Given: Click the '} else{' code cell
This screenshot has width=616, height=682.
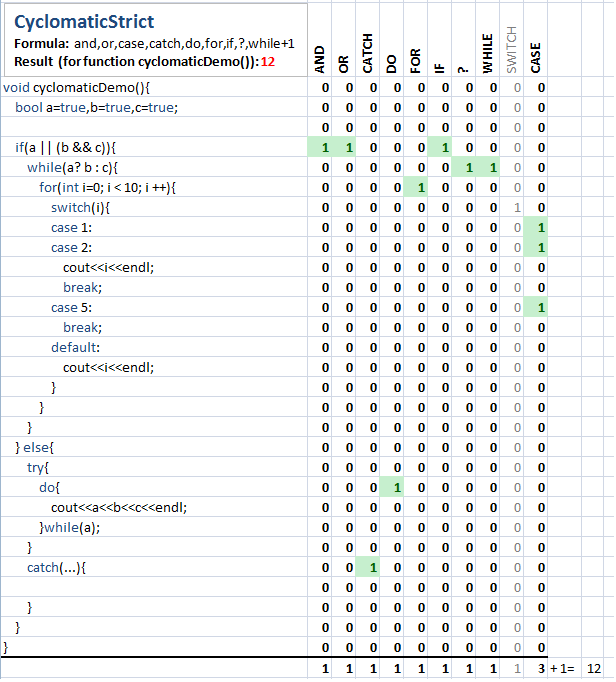Looking at the screenshot, I should pos(154,448).
